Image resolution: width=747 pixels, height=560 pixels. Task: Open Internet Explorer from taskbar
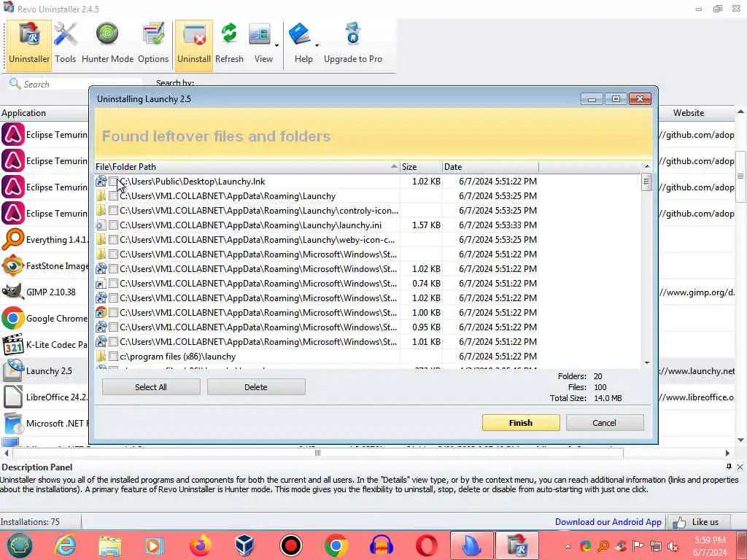(x=65, y=545)
